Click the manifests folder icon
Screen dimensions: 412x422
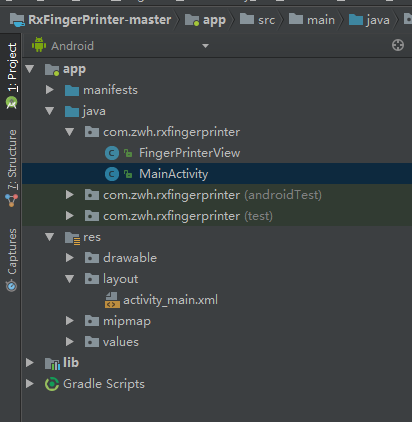coord(72,90)
